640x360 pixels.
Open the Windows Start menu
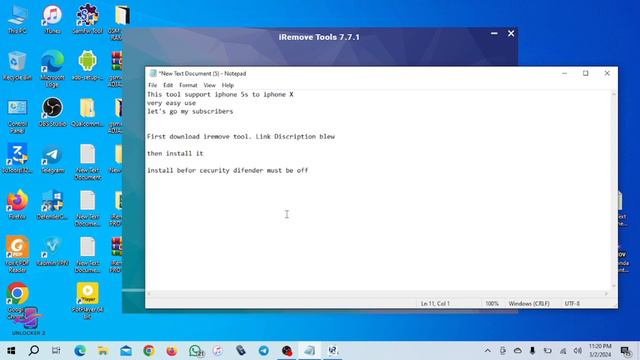tap(11, 351)
